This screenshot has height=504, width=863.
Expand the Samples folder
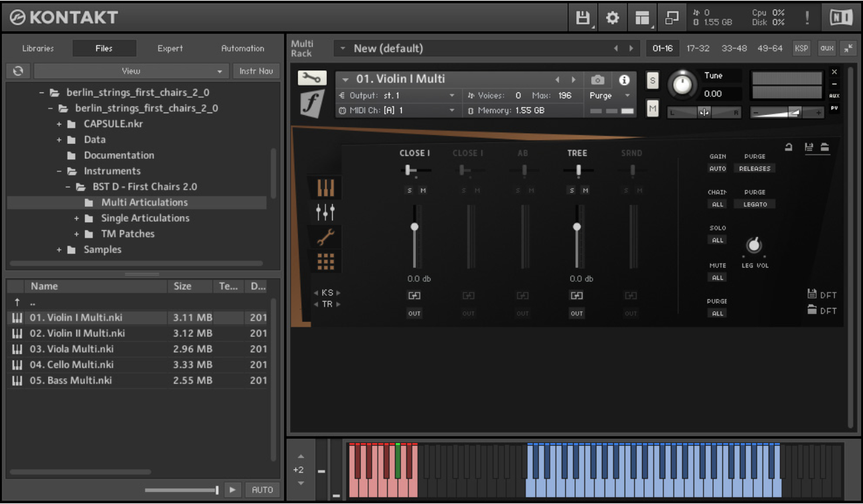(x=60, y=250)
